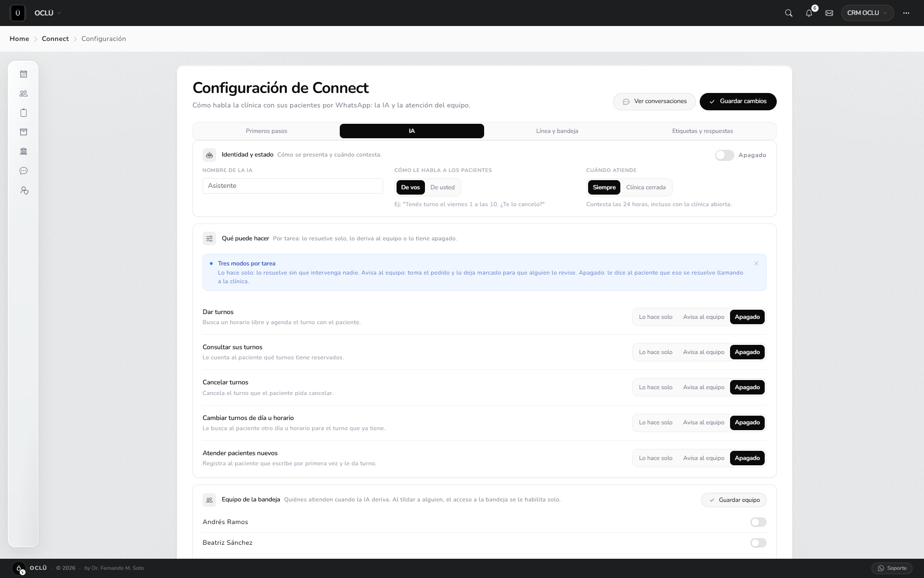The height and width of the screenshot is (578, 924).
Task: Select the IA tab
Action: [x=412, y=131]
